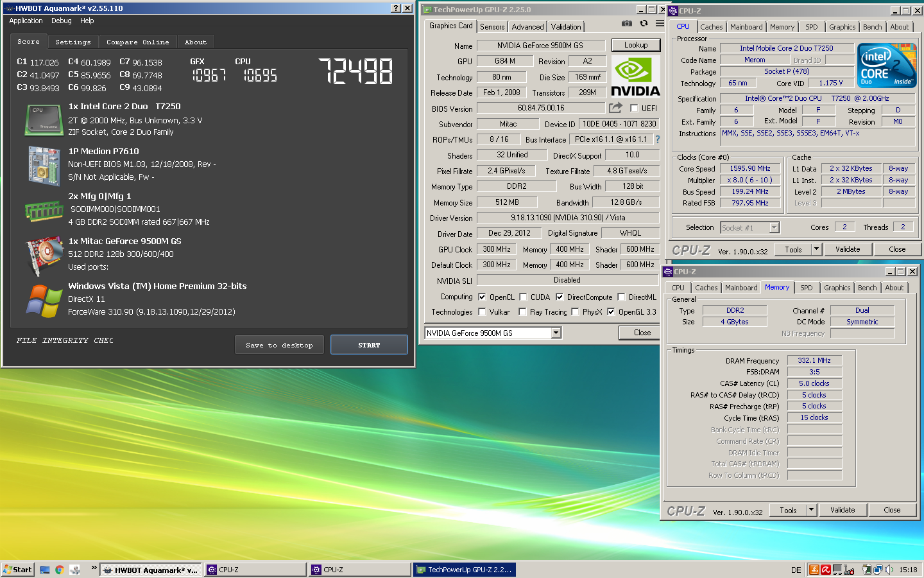Switch to Compare Online tab in Aquamark
This screenshot has height=578, width=924.
(138, 42)
